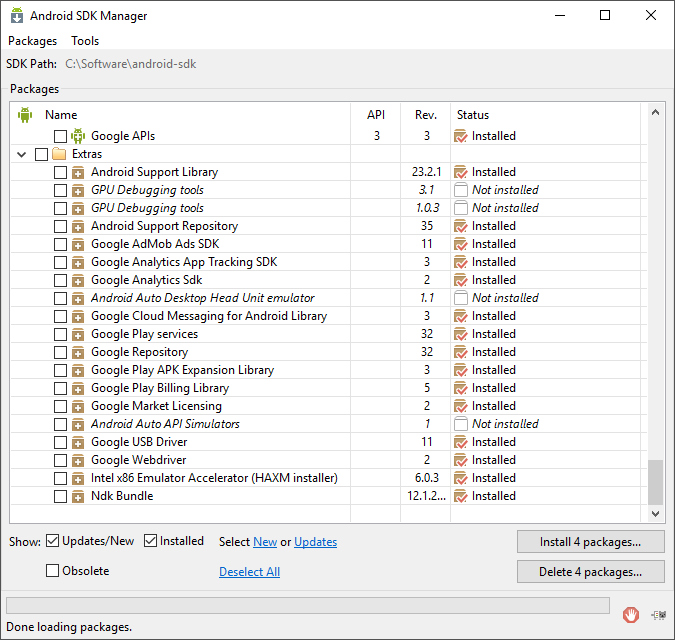Open the Tools menu

tap(85, 41)
